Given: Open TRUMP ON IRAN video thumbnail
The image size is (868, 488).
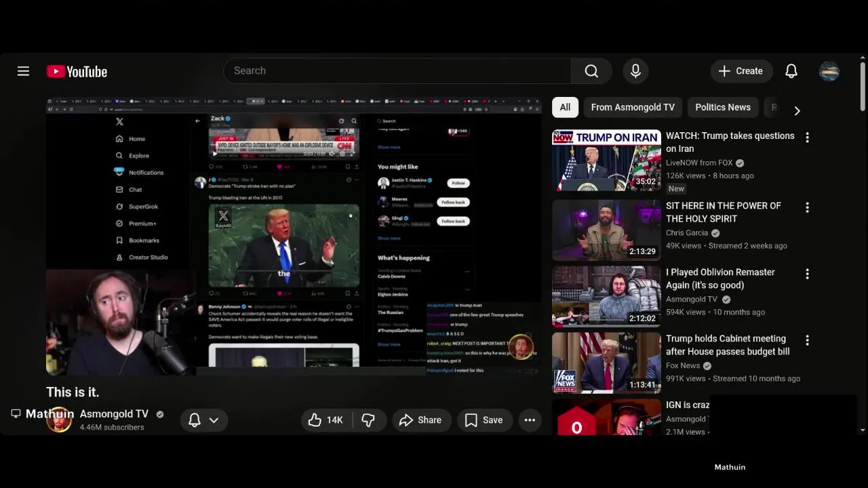Looking at the screenshot, I should 606,160.
